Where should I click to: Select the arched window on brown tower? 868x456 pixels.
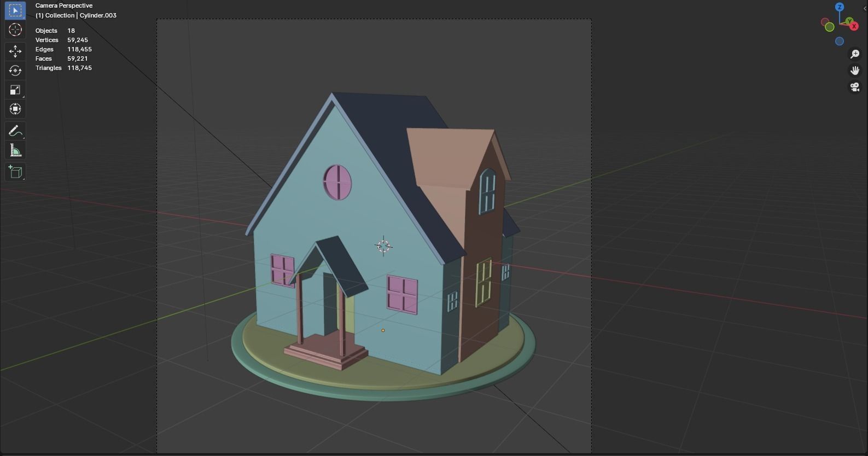[x=487, y=191]
